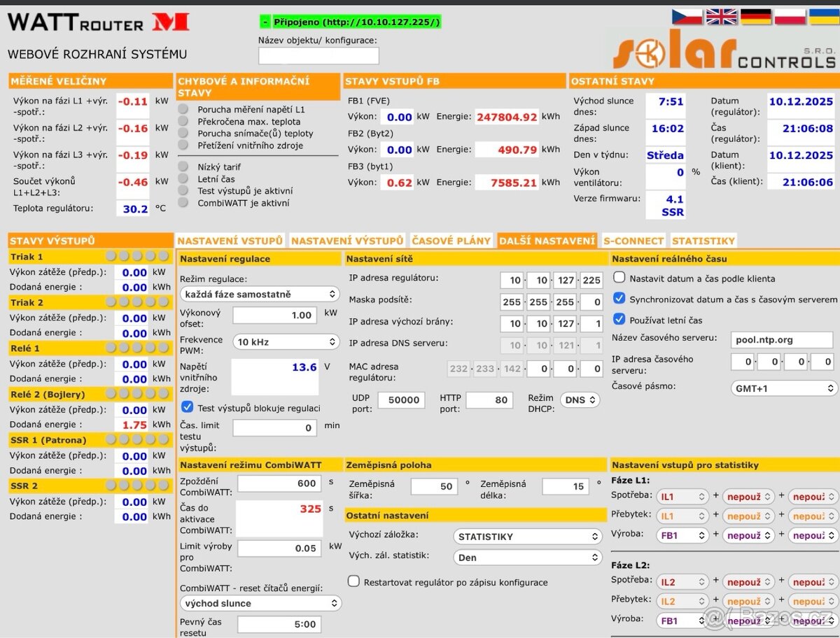Click a status LED next to Relé 1
Screen dimensions: 840x638
point(111,348)
